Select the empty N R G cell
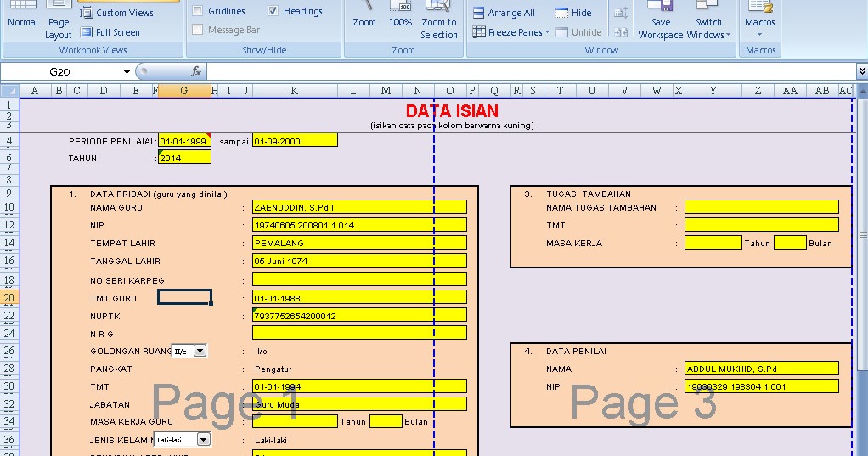The height and width of the screenshot is (456, 868). pyautogui.click(x=359, y=333)
